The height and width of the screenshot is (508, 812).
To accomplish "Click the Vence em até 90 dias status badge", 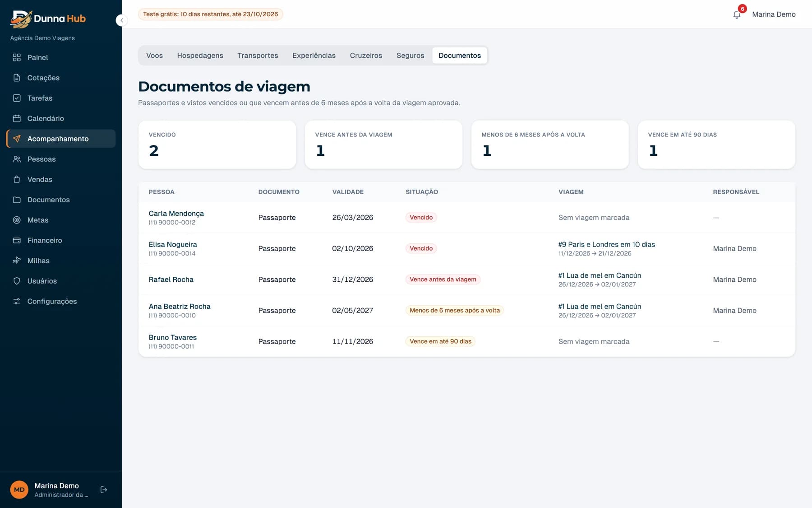I will [x=440, y=341].
